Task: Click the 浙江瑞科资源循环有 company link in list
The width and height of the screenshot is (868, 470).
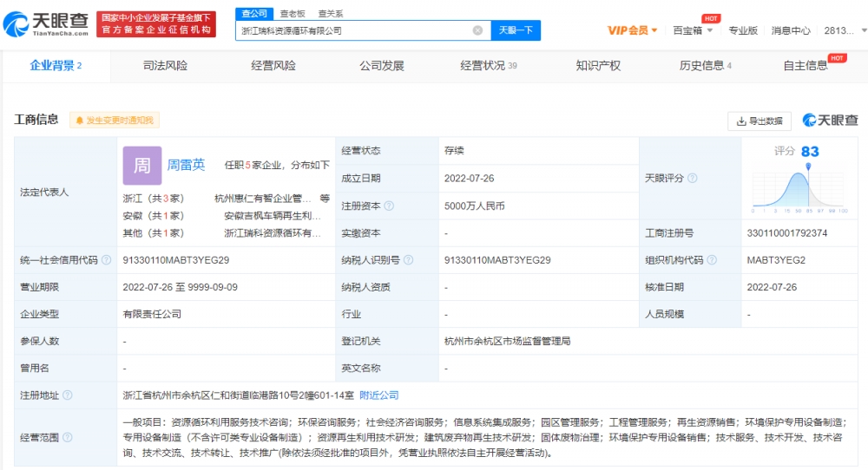Action: click(x=272, y=232)
